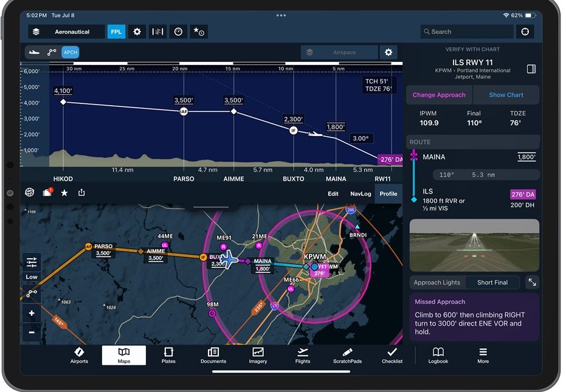Open the Airspace layer dropdown
The image size is (566, 392).
pos(339,52)
